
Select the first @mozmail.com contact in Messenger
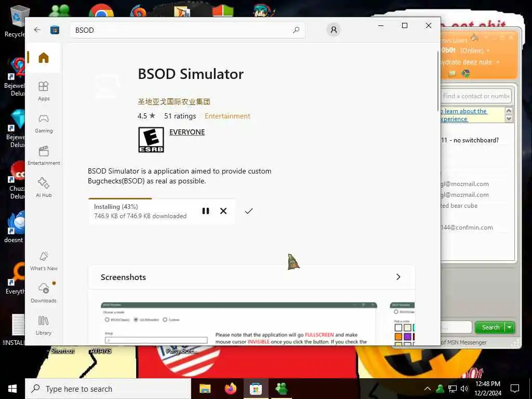coord(465,184)
